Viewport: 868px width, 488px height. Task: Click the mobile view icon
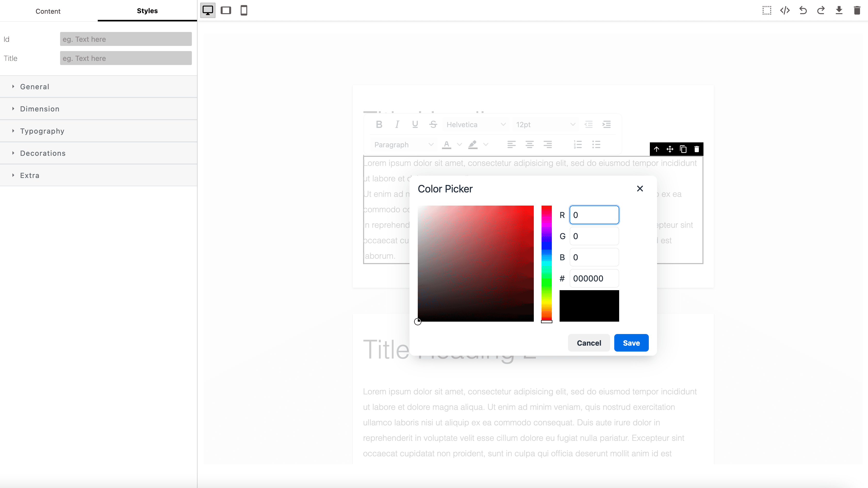click(x=244, y=10)
